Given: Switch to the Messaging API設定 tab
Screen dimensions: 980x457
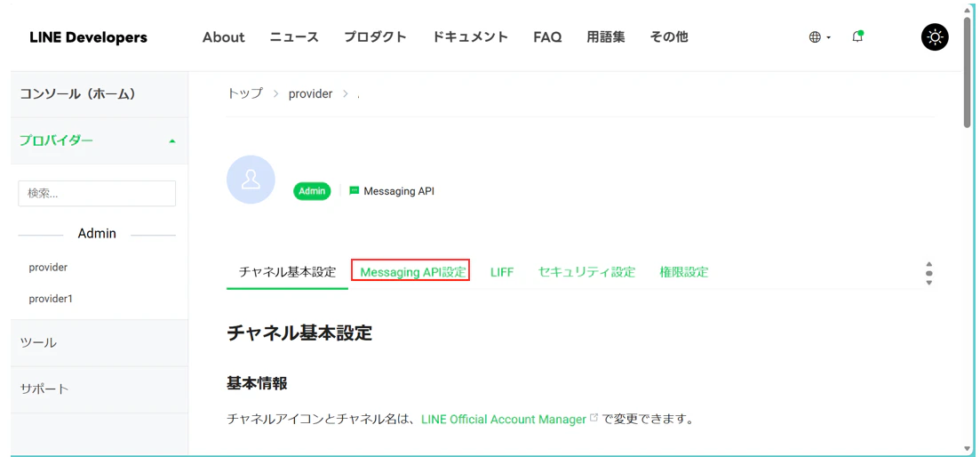Looking at the screenshot, I should pyautogui.click(x=413, y=273).
